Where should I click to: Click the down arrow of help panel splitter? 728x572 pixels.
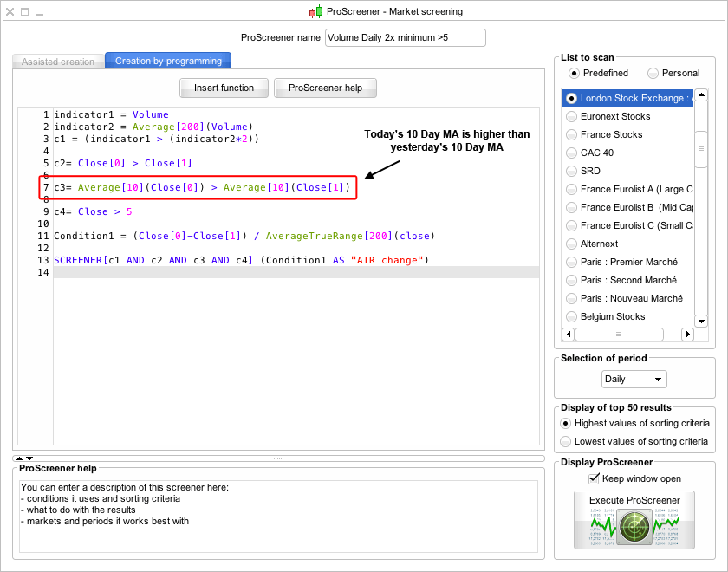[x=29, y=458]
